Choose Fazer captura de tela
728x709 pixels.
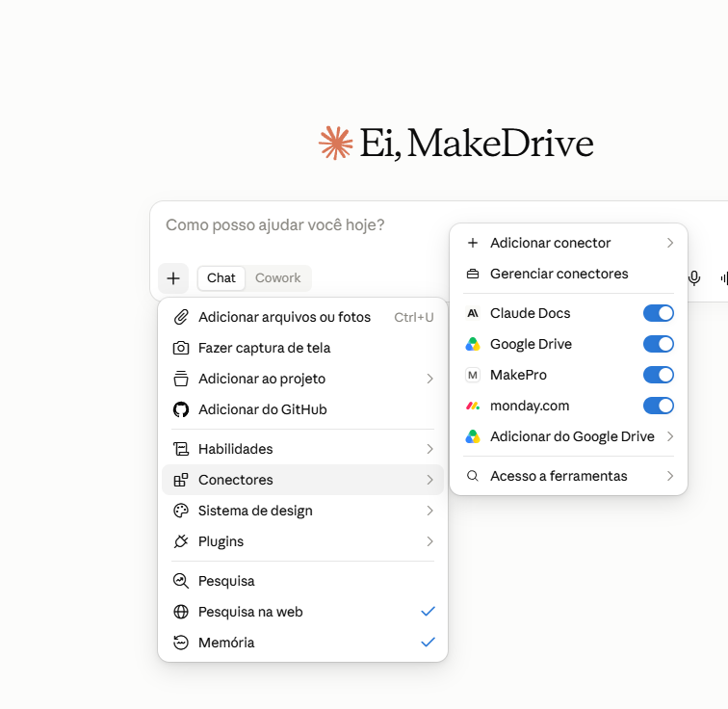click(x=302, y=348)
